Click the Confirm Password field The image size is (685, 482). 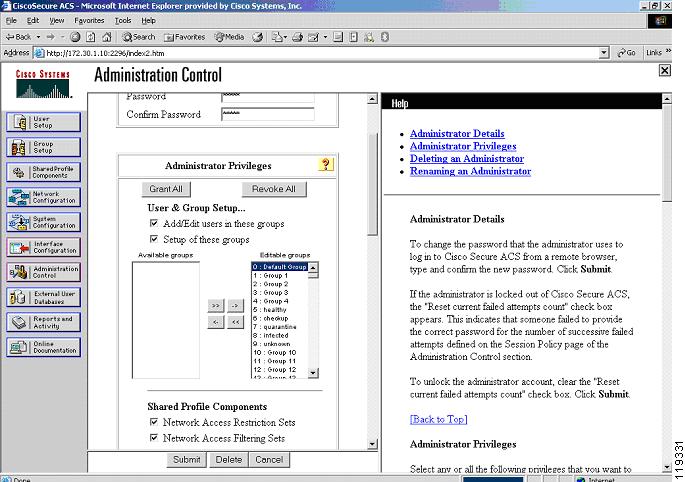tap(268, 114)
